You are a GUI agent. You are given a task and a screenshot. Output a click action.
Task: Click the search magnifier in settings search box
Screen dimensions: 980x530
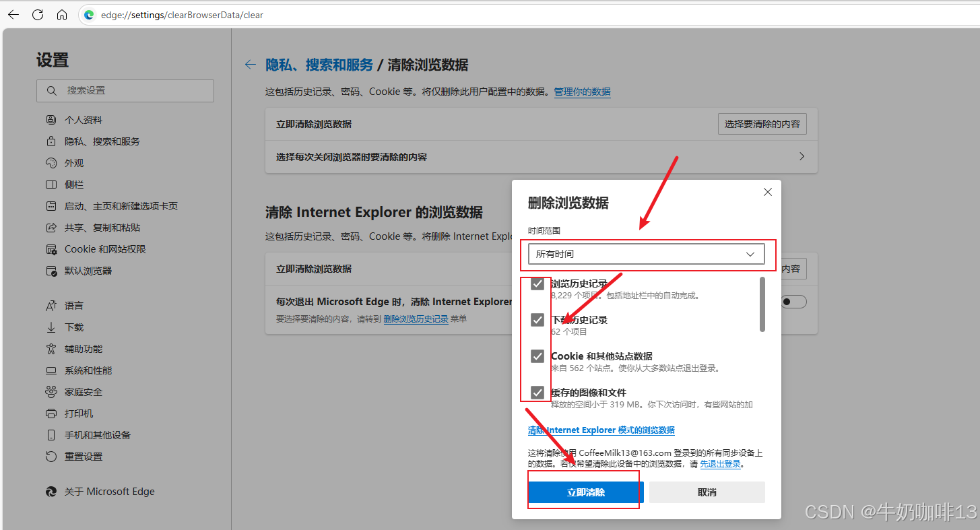(52, 91)
